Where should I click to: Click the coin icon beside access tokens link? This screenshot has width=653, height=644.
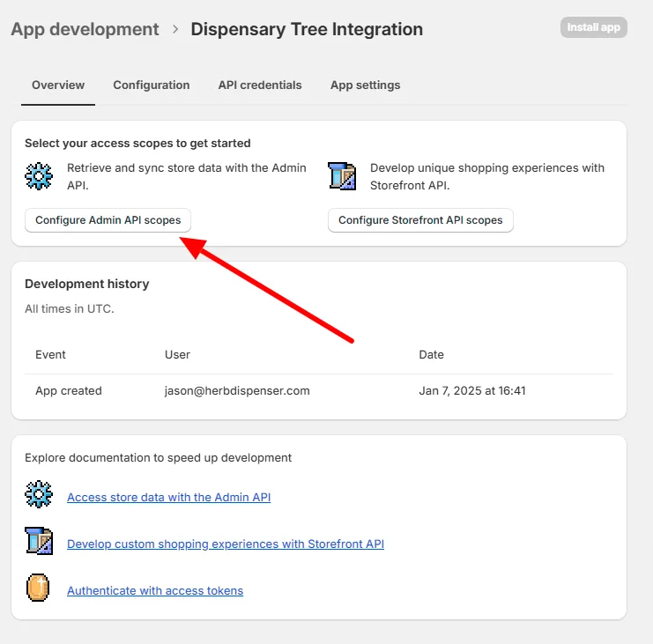(x=38, y=588)
